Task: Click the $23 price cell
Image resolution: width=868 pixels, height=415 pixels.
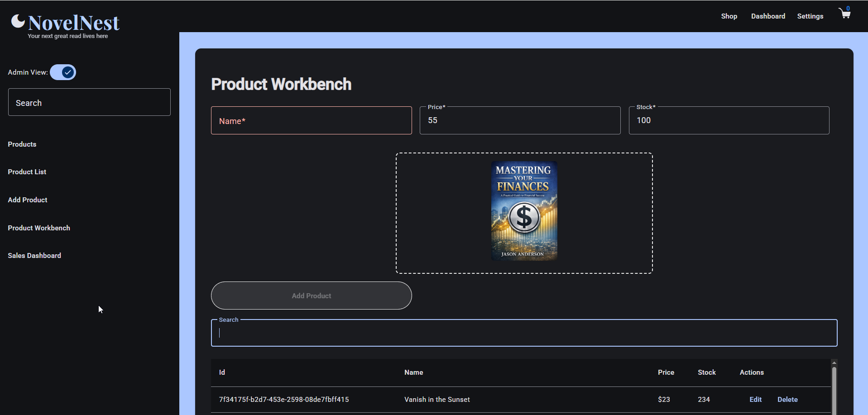Action: [664, 400]
